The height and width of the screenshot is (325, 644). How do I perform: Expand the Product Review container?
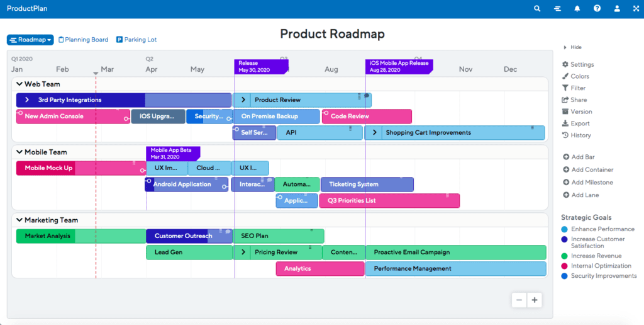pos(243,100)
